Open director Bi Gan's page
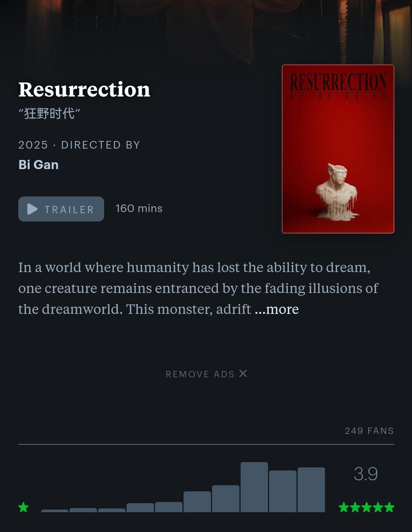Image resolution: width=412 pixels, height=532 pixels. (x=38, y=165)
